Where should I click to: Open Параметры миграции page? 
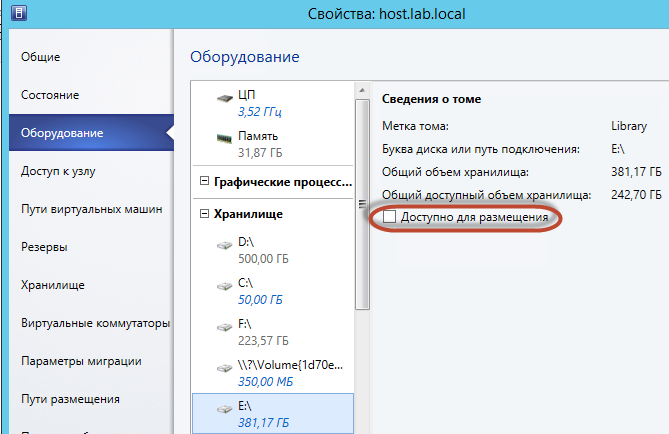(81, 361)
